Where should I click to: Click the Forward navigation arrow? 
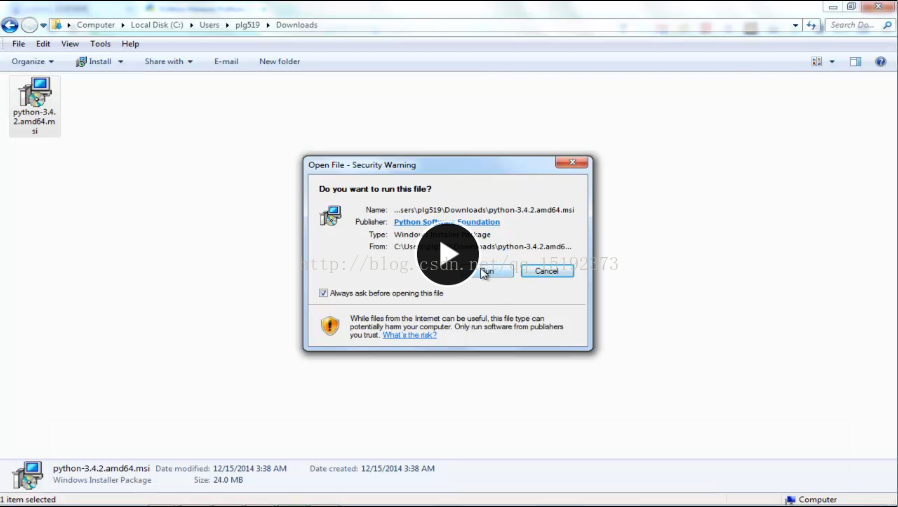pyautogui.click(x=29, y=25)
